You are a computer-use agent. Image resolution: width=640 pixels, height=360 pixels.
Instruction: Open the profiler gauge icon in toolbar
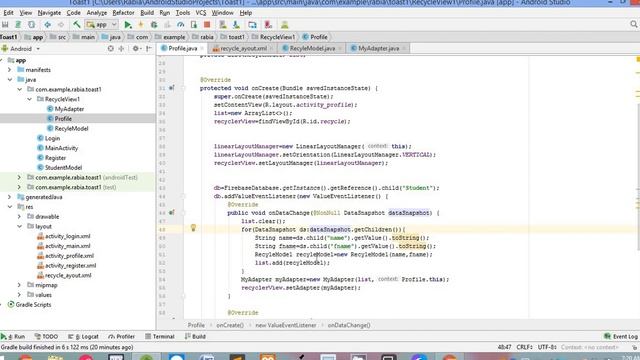[180, 25]
